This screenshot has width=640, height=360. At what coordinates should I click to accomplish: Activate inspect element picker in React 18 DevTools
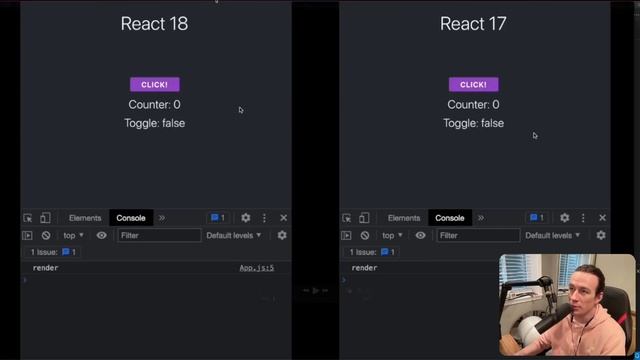(x=28, y=218)
